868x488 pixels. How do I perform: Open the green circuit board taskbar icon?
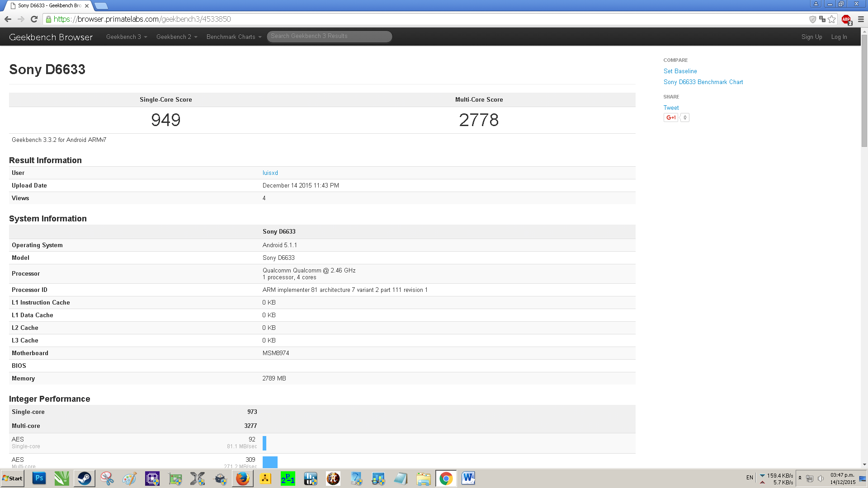click(175, 479)
